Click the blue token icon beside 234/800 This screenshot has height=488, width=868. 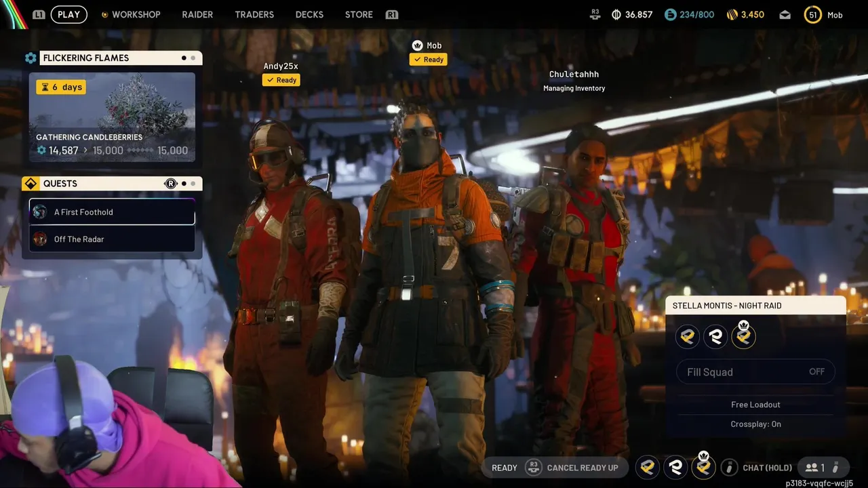click(671, 14)
